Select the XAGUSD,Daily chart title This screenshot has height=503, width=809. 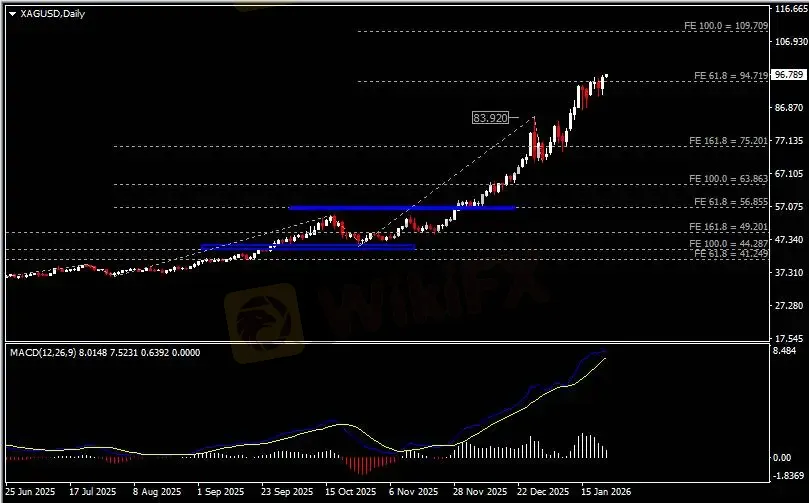[52, 14]
